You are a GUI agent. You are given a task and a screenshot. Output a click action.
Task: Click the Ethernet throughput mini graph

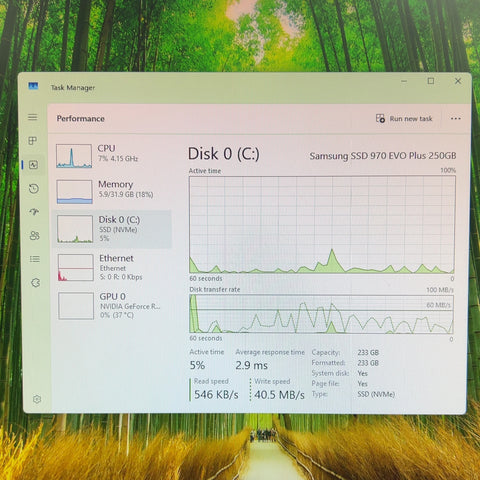tap(75, 268)
